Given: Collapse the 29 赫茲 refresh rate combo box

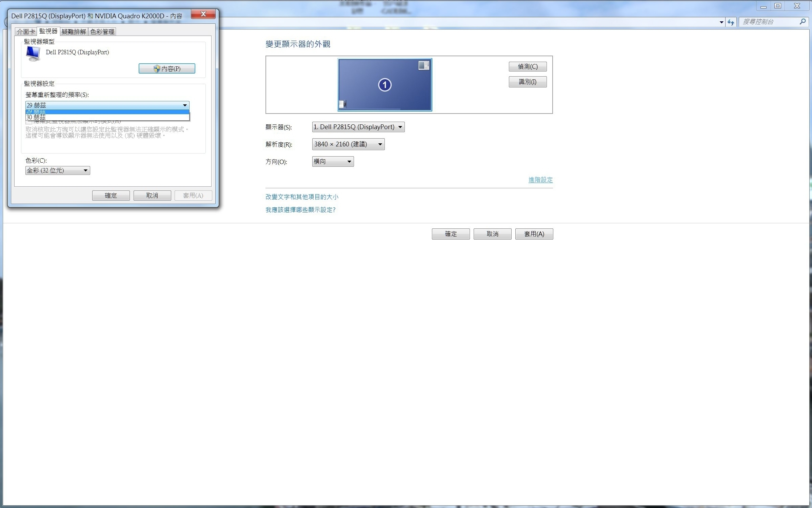Looking at the screenshot, I should point(107,105).
